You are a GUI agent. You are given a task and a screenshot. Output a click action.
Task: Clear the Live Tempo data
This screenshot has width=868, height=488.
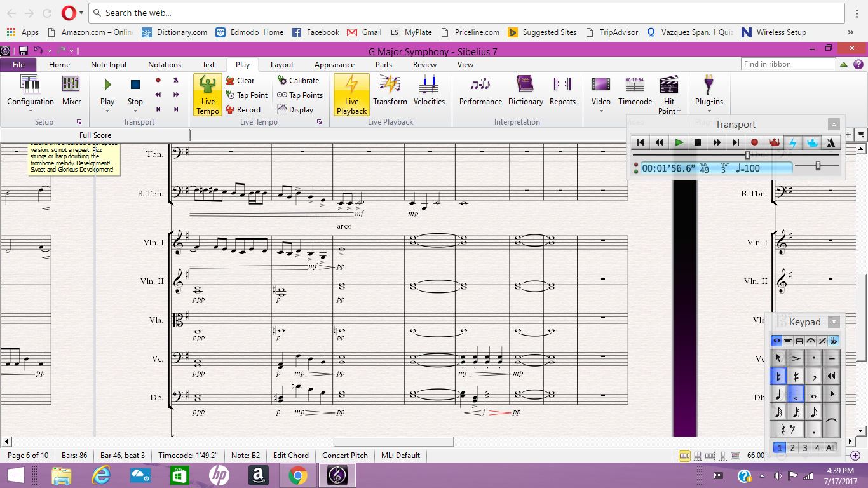(x=240, y=81)
